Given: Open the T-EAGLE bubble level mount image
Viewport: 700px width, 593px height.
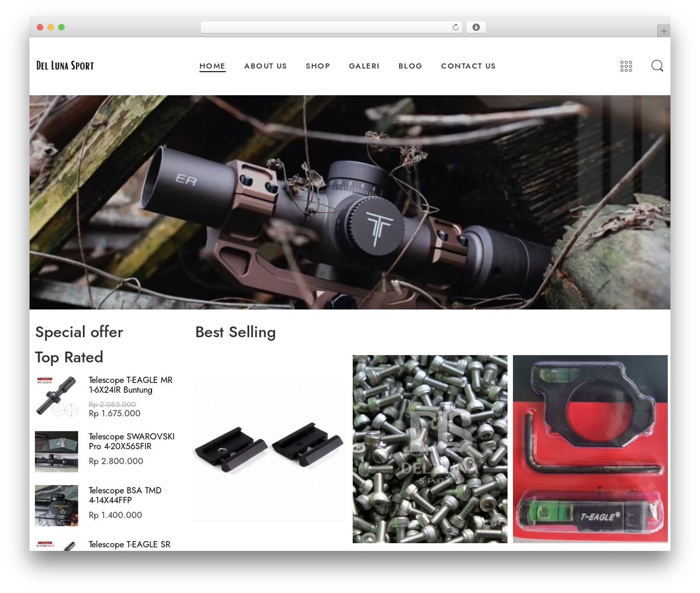Looking at the screenshot, I should [x=590, y=449].
